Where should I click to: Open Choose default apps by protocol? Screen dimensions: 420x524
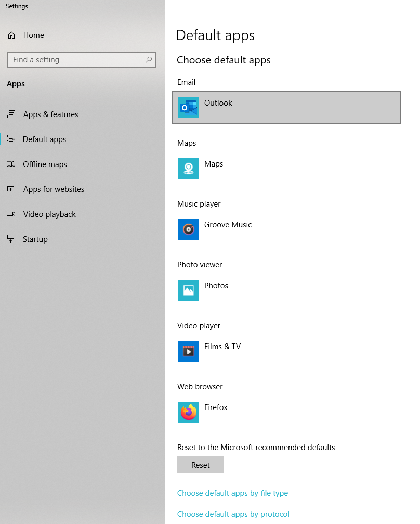233,514
